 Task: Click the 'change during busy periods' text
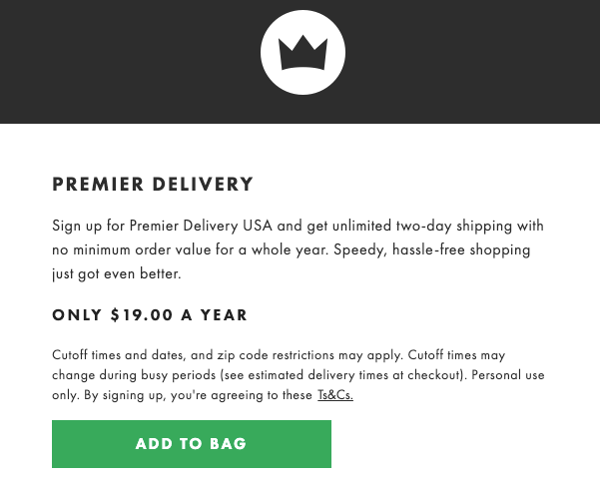click(134, 375)
